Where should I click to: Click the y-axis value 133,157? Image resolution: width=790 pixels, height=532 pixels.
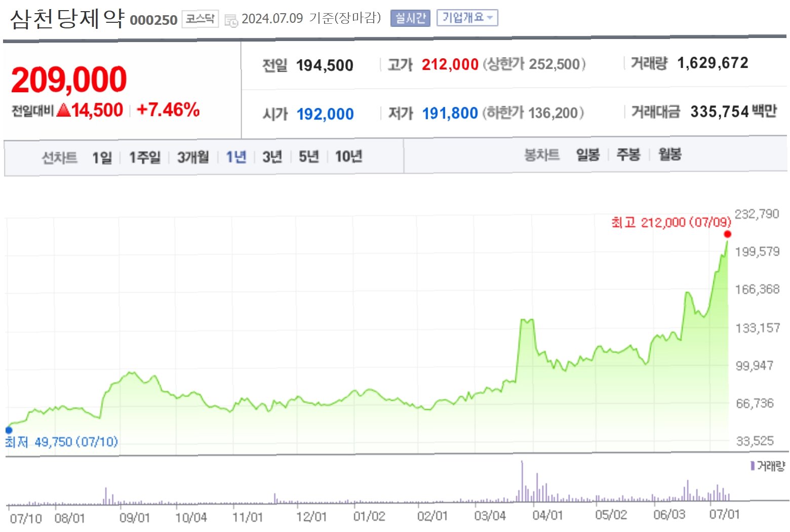(x=758, y=328)
